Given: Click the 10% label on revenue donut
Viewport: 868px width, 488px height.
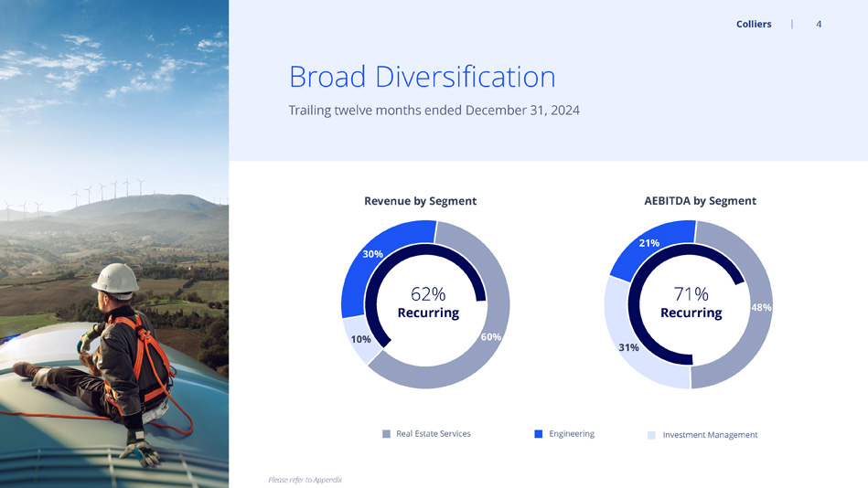Looking at the screenshot, I should [360, 339].
